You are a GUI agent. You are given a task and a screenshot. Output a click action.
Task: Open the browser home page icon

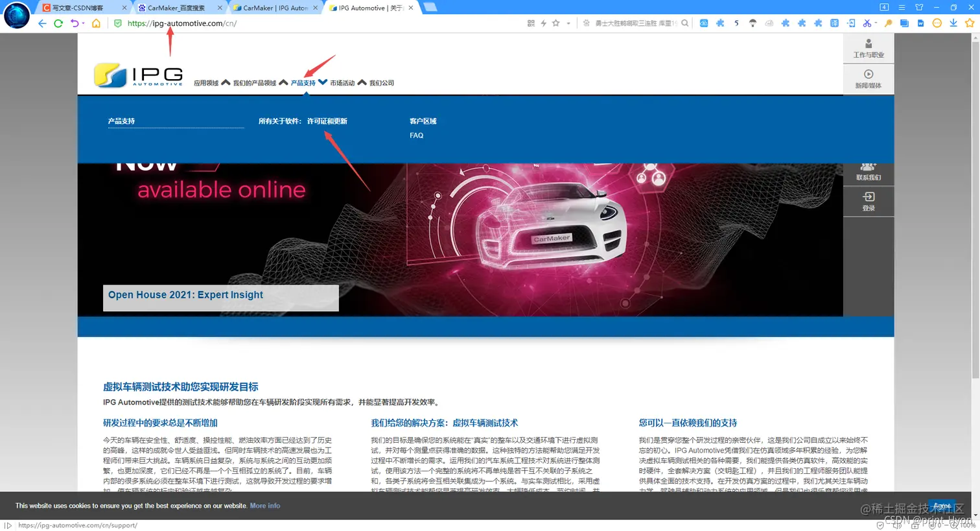(95, 23)
